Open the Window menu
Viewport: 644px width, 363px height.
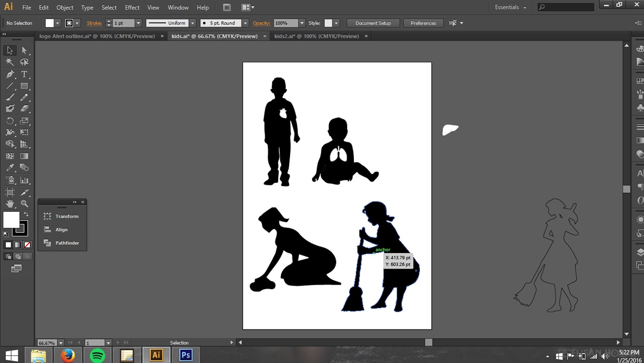[x=178, y=7]
